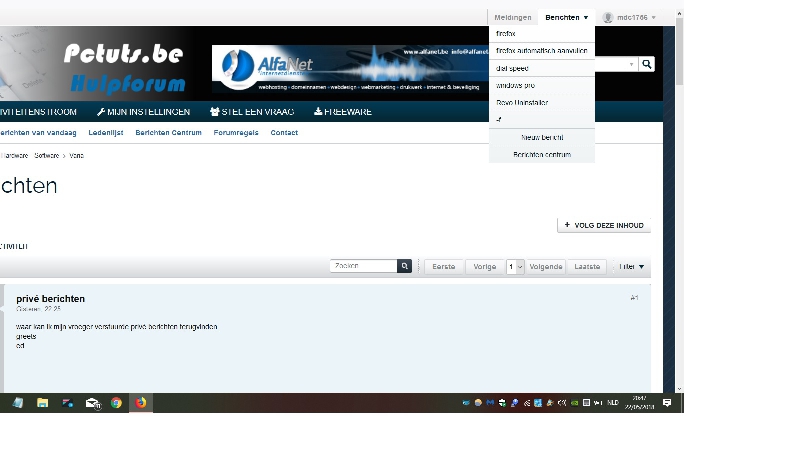The image size is (800, 450).
Task: Click the user avatar next to mdc1766
Action: coord(608,18)
